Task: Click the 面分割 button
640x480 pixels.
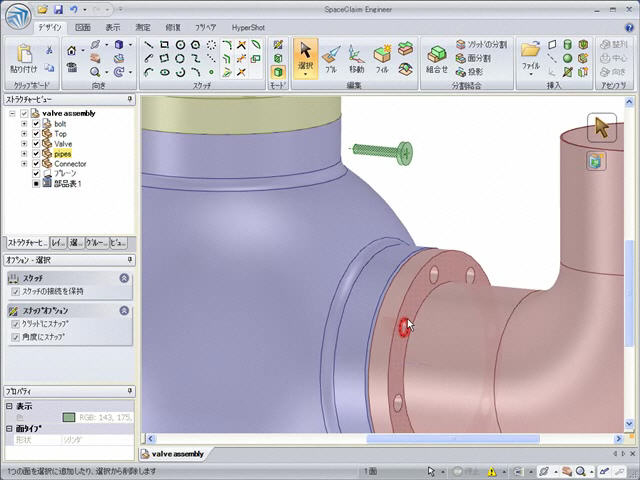Action: [473, 58]
